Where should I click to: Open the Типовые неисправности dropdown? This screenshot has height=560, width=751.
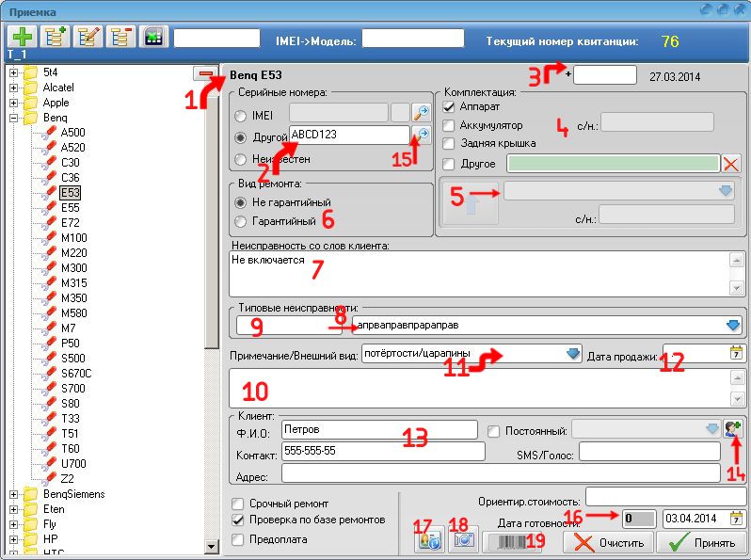tap(734, 325)
